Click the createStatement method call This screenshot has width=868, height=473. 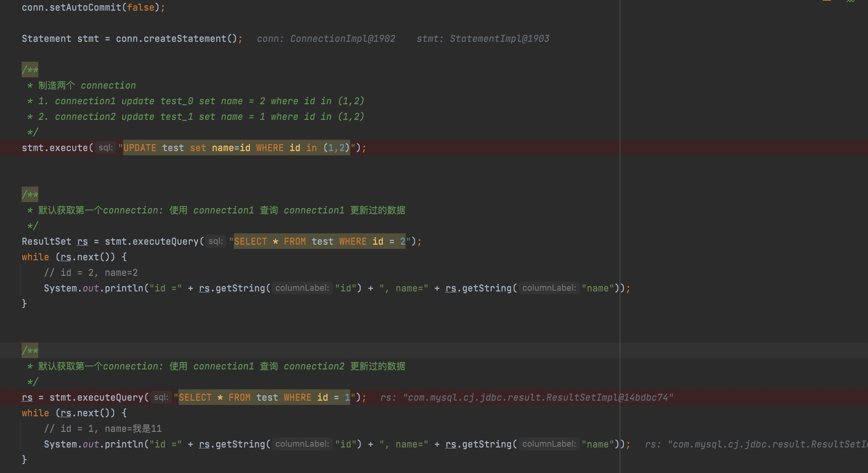pos(185,39)
